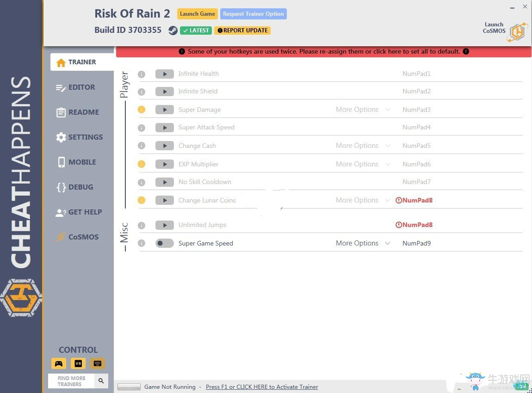Click the Launch Game button
The image size is (532, 393).
[x=198, y=14]
